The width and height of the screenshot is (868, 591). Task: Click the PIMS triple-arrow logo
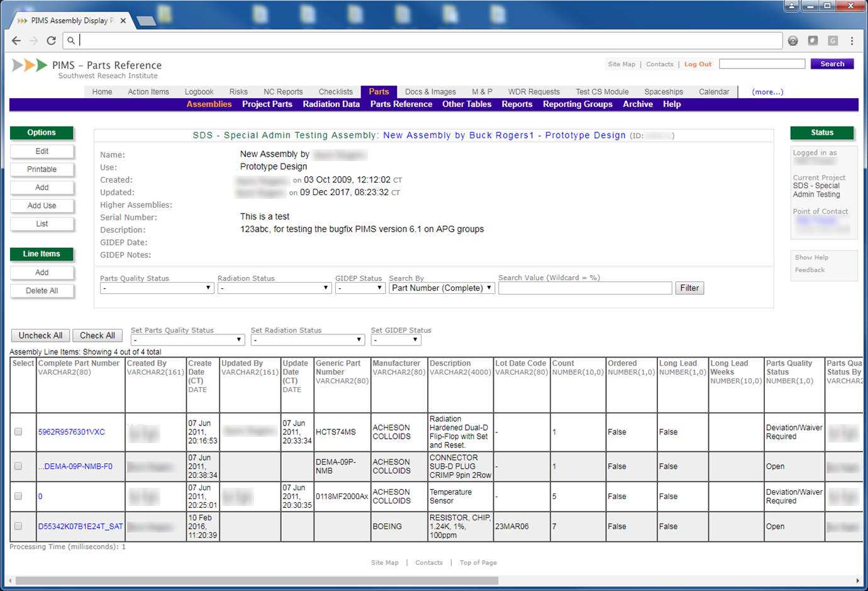tap(30, 65)
